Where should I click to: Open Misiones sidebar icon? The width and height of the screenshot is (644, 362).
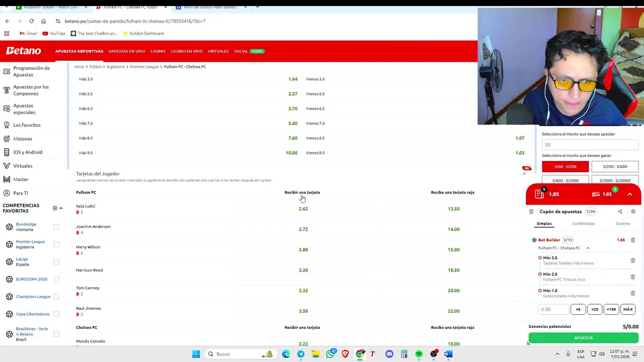tap(7, 139)
